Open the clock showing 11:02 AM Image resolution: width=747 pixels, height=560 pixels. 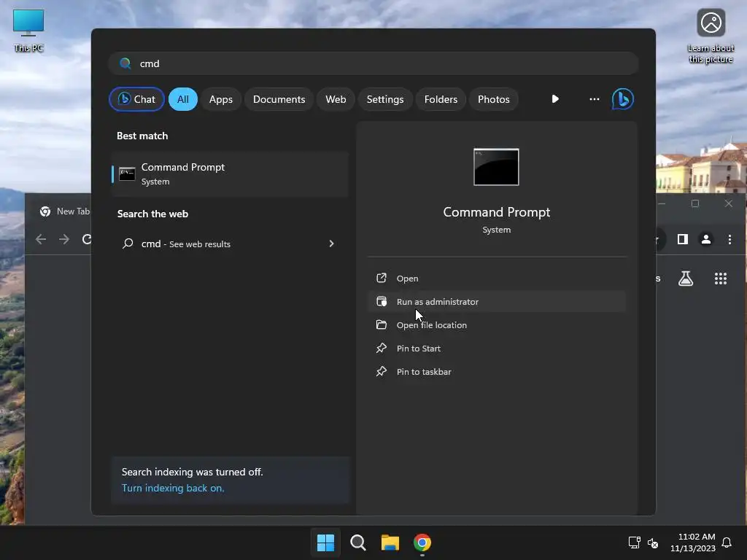pos(693,542)
